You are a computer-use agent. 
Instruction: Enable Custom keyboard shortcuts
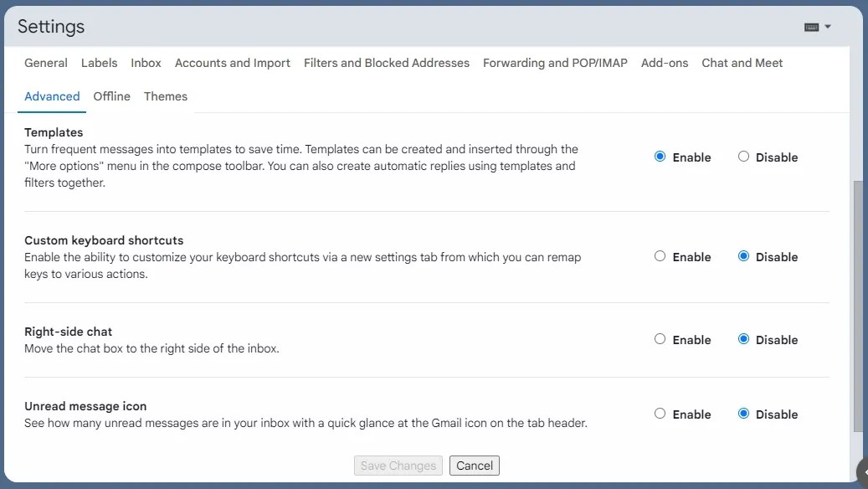(x=660, y=256)
